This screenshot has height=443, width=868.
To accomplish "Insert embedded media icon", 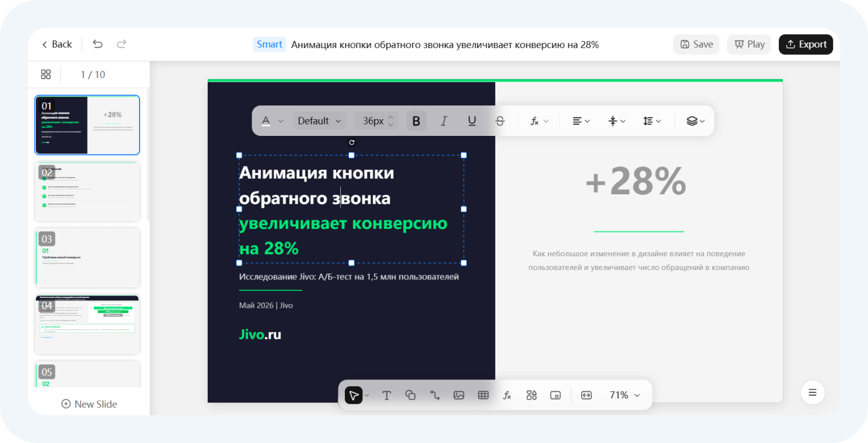I will (556, 395).
